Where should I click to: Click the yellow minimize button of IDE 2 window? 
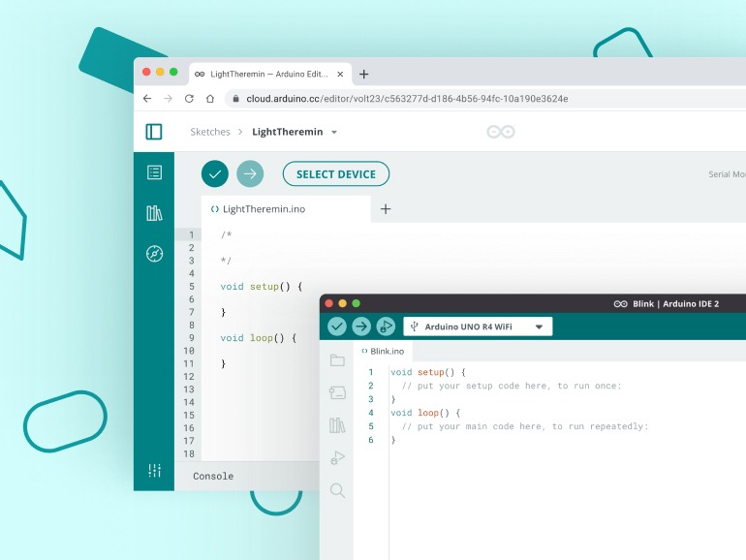pyautogui.click(x=343, y=303)
